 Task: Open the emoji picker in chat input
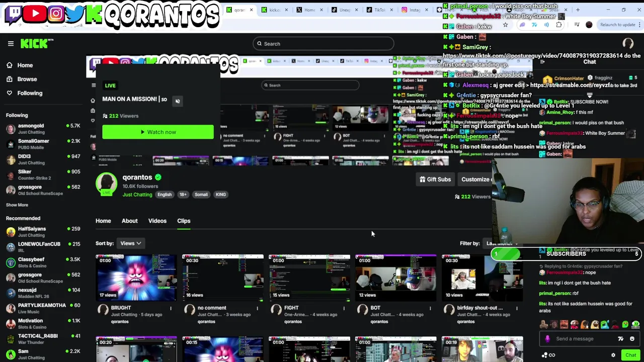point(632,339)
